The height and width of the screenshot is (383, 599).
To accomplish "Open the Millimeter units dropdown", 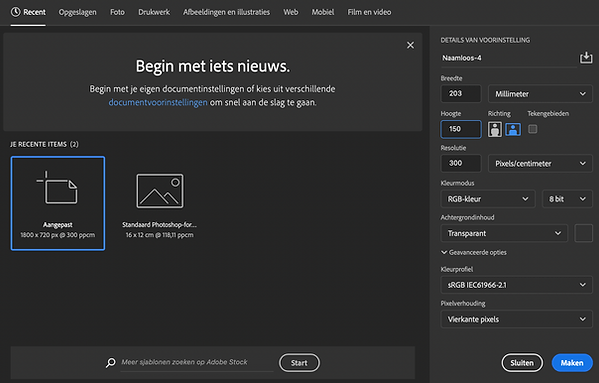I will pyautogui.click(x=540, y=94).
